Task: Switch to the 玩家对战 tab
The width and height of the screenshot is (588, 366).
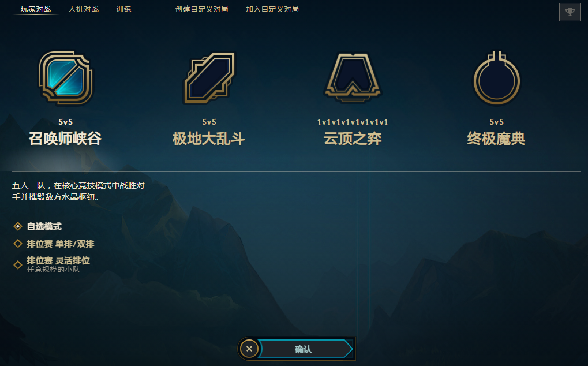Action: point(36,9)
